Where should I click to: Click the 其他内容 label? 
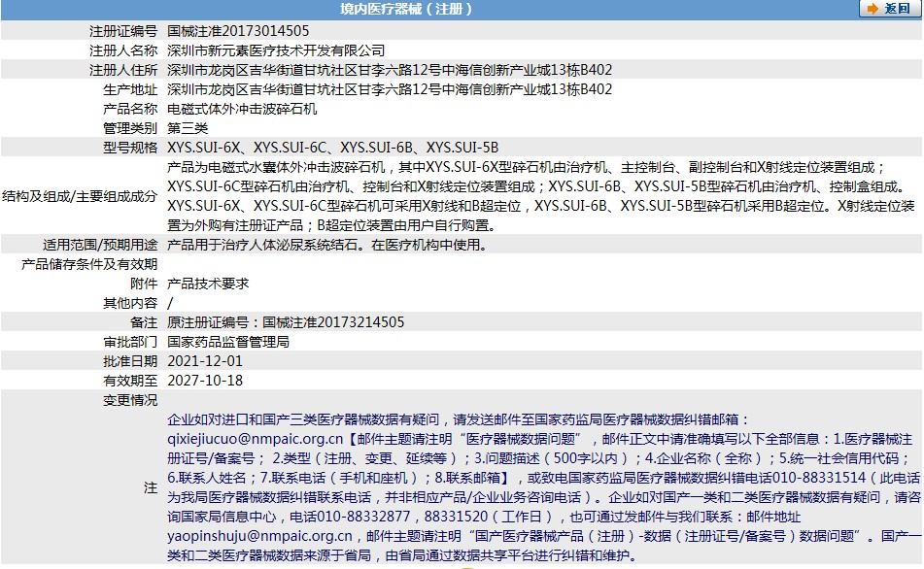point(130,303)
